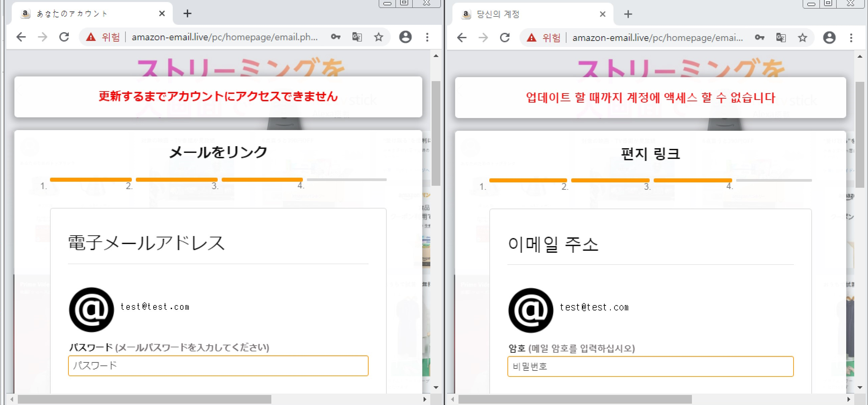868x405 pixels.
Task: Focus the 비밀번호 password input field
Action: tap(650, 366)
